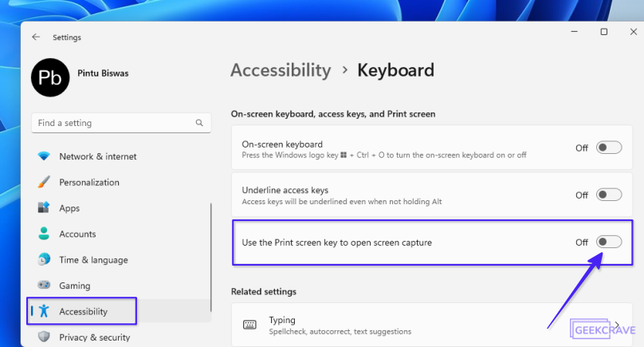This screenshot has width=644, height=347.
Task: Click the Time & language globe icon
Action: click(x=44, y=259)
